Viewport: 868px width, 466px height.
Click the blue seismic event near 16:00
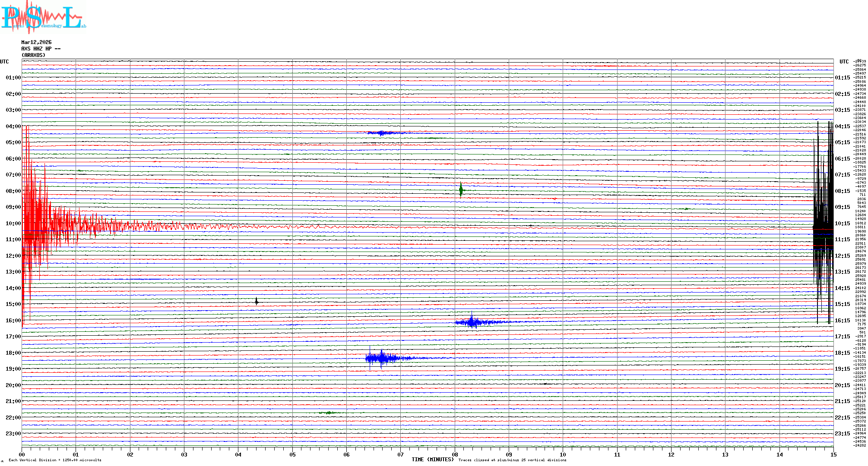click(x=472, y=322)
